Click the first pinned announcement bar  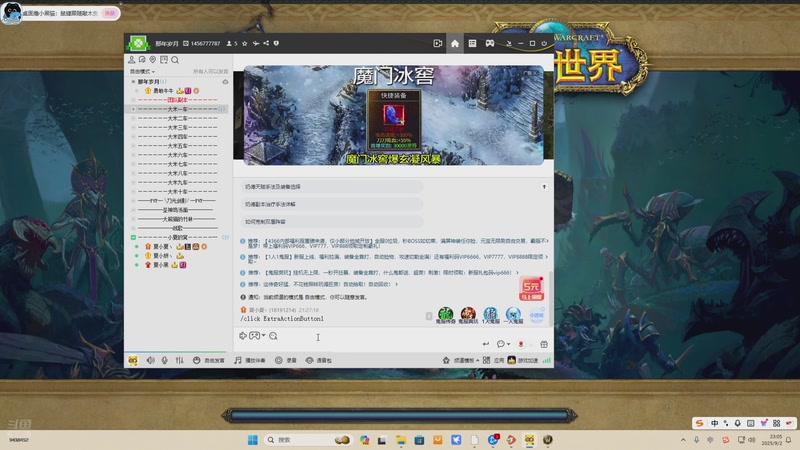click(x=331, y=187)
